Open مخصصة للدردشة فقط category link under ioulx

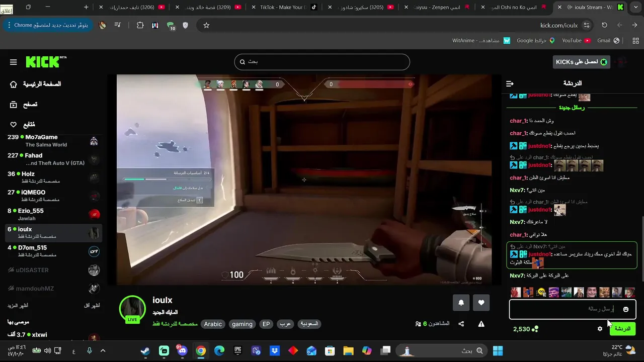[175, 324]
